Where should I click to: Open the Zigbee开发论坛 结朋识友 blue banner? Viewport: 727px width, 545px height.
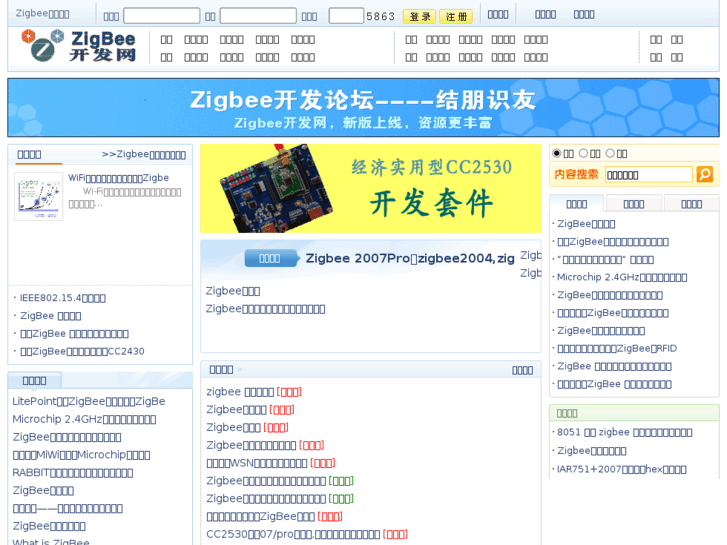click(364, 108)
